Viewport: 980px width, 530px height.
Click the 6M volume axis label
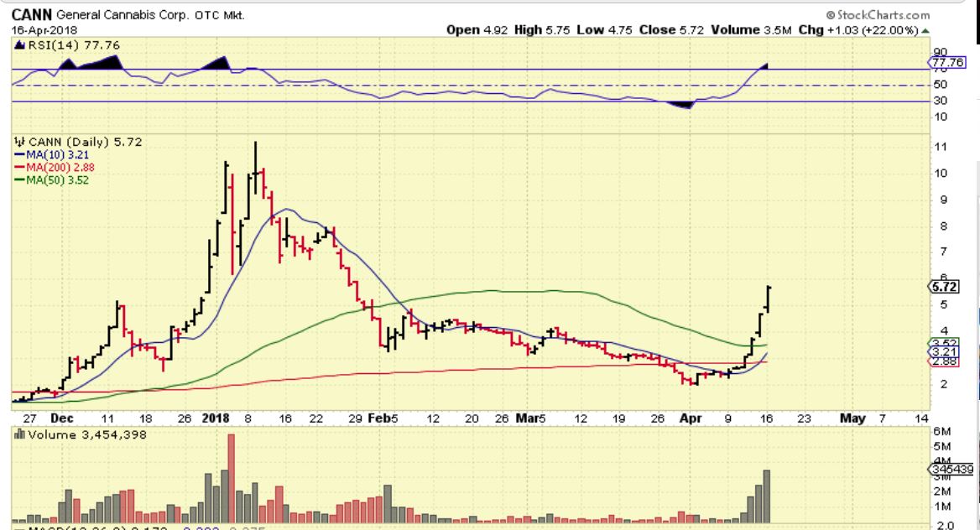942,431
